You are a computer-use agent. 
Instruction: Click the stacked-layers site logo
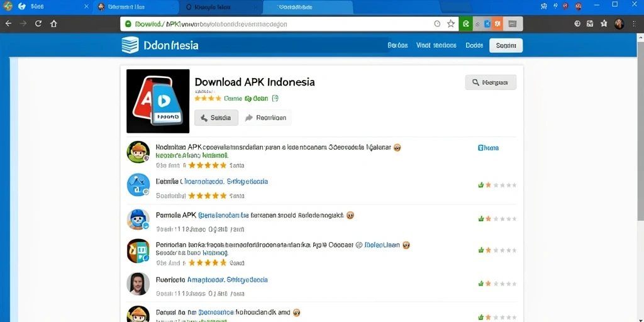130,45
